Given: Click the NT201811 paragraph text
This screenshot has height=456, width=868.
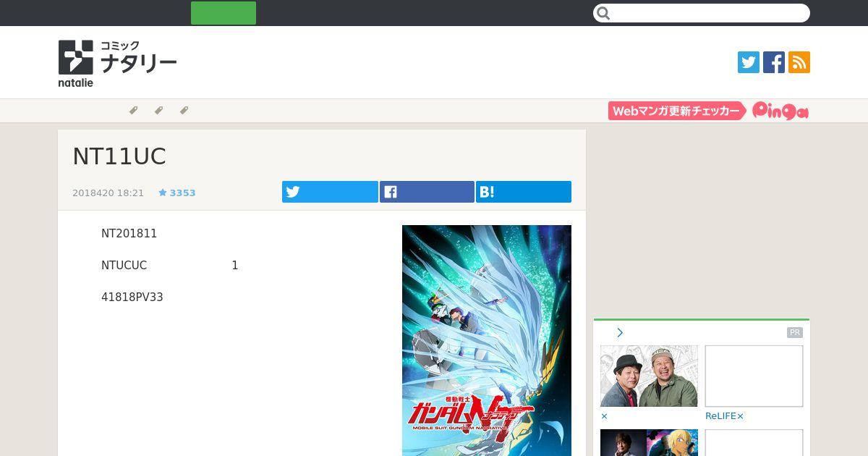Looking at the screenshot, I should coord(129,234).
